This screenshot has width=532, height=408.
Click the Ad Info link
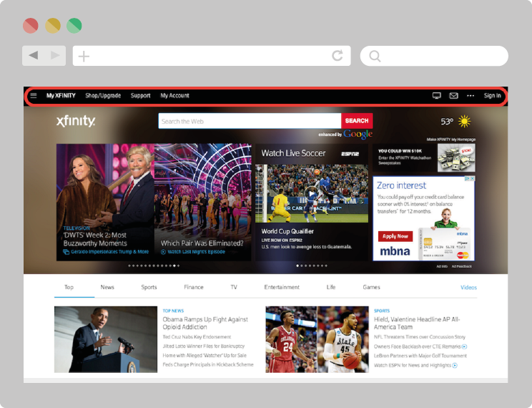coord(442,266)
